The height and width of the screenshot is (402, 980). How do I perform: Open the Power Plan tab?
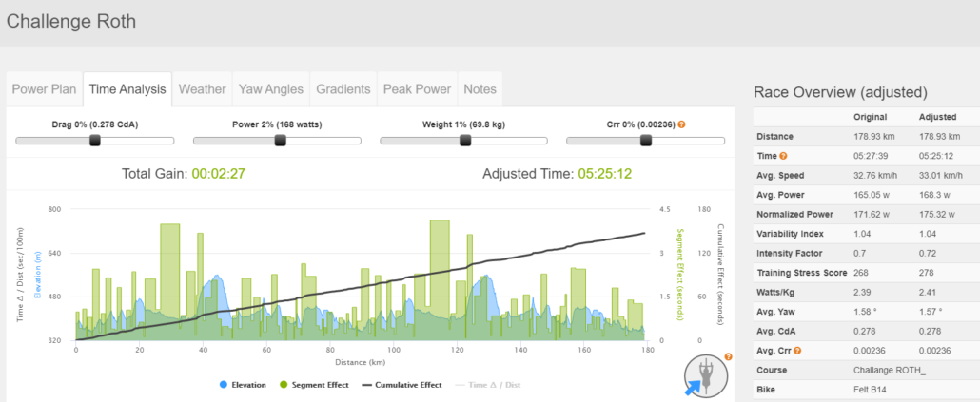[45, 89]
